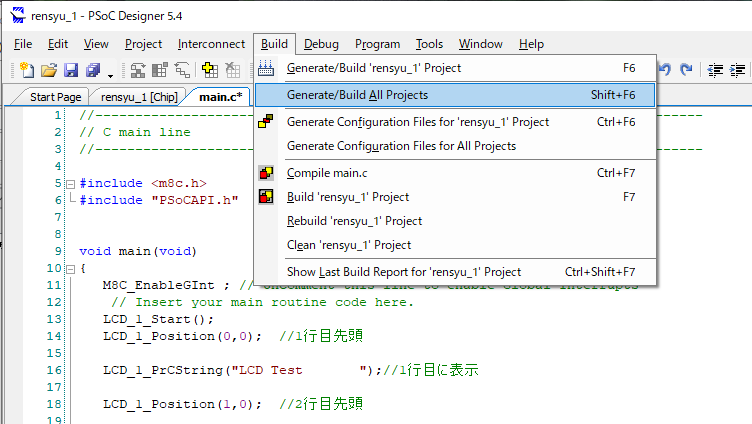The width and height of the screenshot is (752, 424).
Task: Click the PSoC Designer title bar logo
Action: point(18,15)
